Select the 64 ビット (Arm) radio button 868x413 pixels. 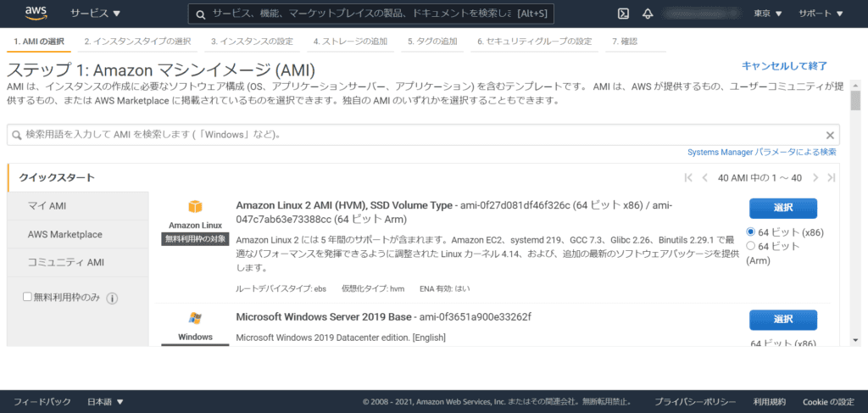click(x=751, y=246)
